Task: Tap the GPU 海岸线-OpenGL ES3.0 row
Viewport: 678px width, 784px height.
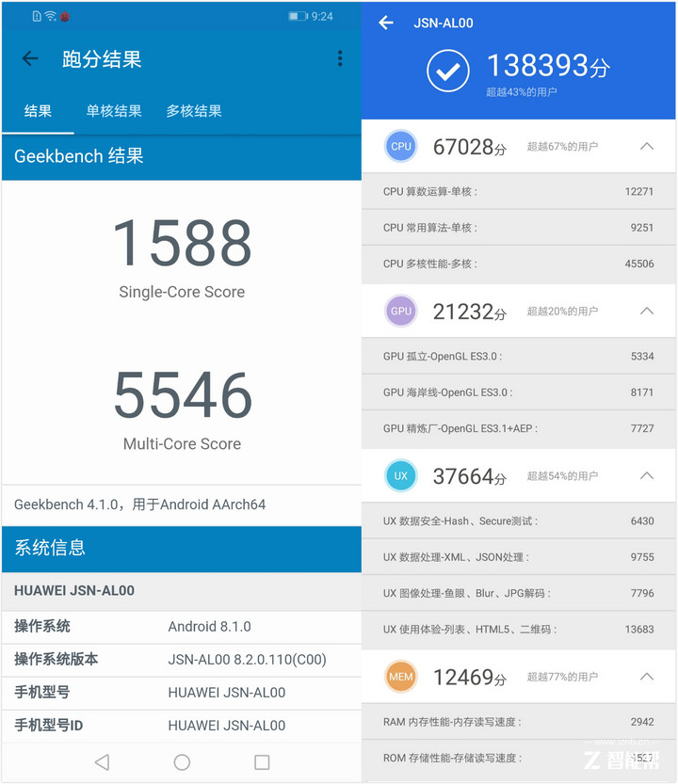Action: coord(518,392)
